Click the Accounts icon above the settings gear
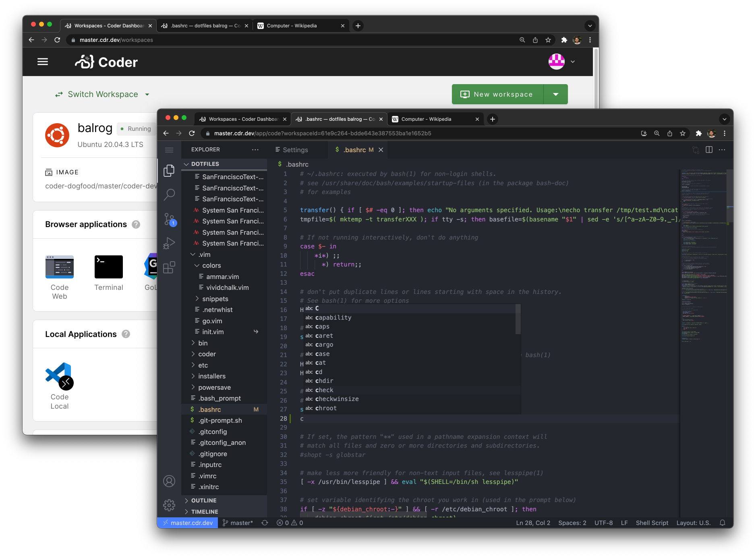756x558 pixels. (x=169, y=481)
